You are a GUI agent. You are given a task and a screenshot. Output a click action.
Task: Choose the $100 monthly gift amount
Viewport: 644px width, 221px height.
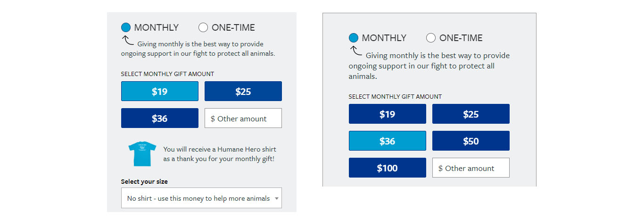388,168
